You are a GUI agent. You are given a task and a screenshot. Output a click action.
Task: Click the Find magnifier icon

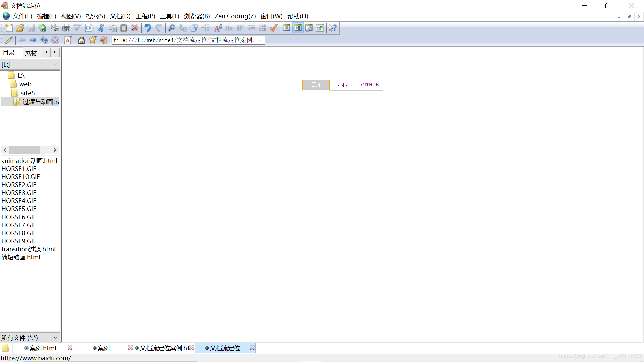pyautogui.click(x=172, y=28)
